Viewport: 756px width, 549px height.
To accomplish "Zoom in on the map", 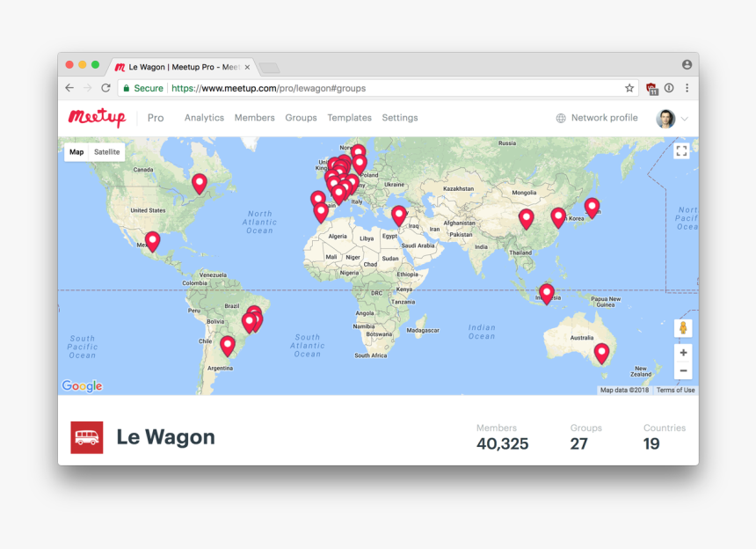I will (x=683, y=353).
